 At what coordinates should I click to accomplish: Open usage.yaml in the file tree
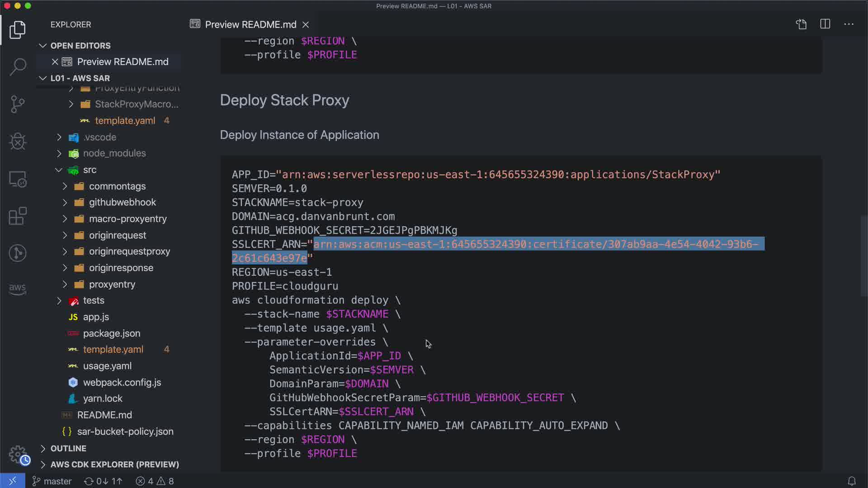[107, 366]
